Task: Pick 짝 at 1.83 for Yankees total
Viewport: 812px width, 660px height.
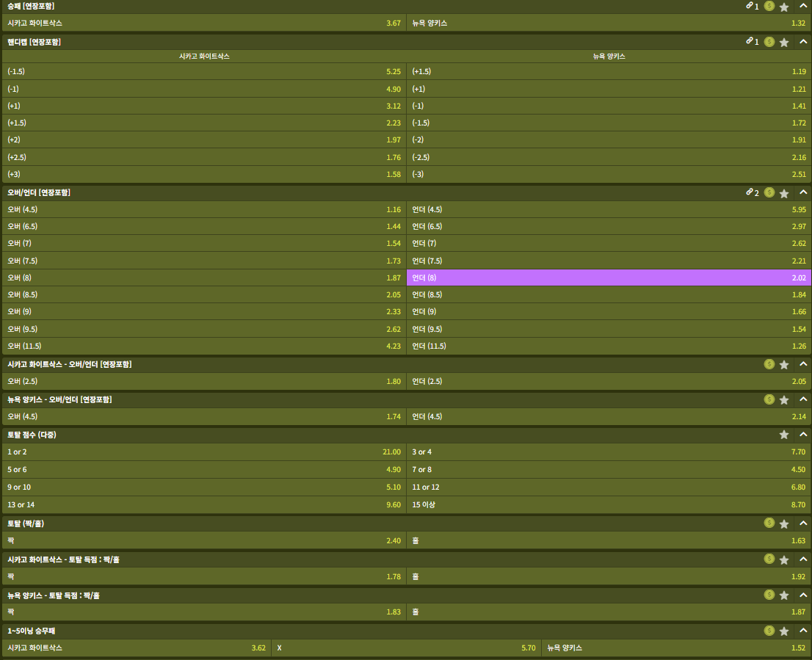Action: 204,612
